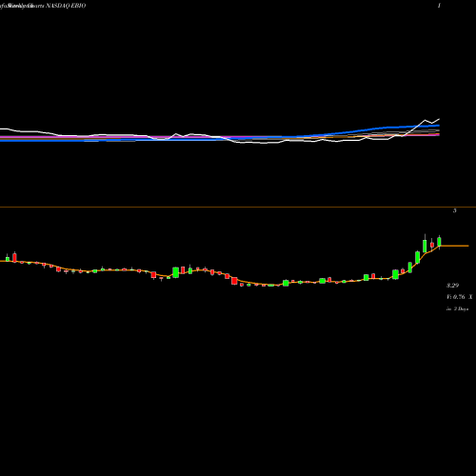476x476 pixels.
Task: Click the final red candlestick near chart end
Action: pyautogui.click(x=432, y=245)
